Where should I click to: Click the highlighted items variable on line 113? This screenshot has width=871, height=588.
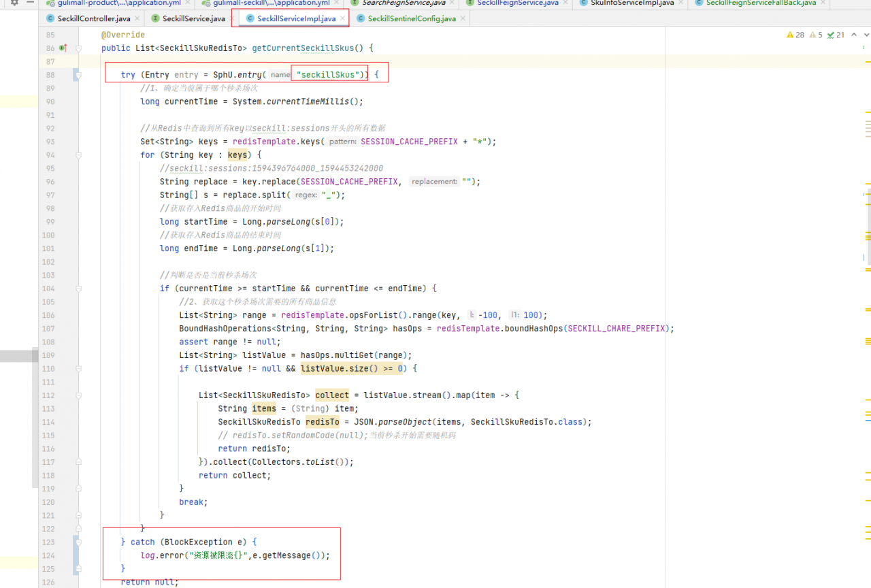point(264,408)
